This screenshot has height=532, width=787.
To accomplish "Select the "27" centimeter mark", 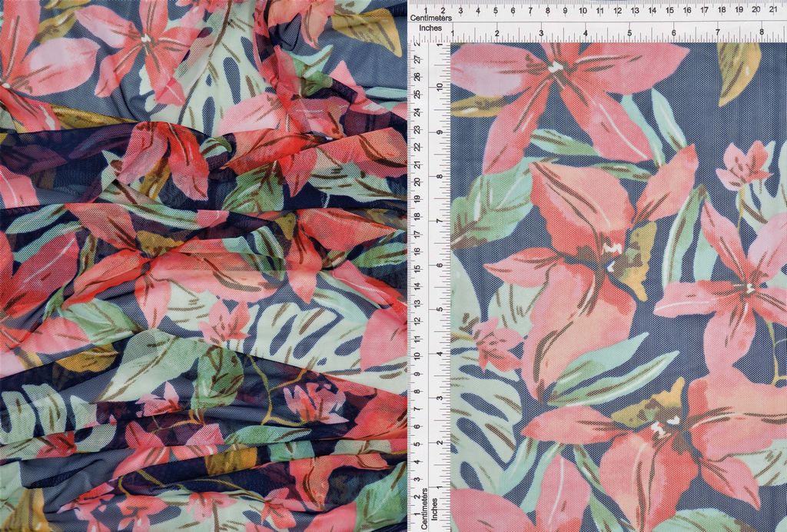I will (417, 59).
